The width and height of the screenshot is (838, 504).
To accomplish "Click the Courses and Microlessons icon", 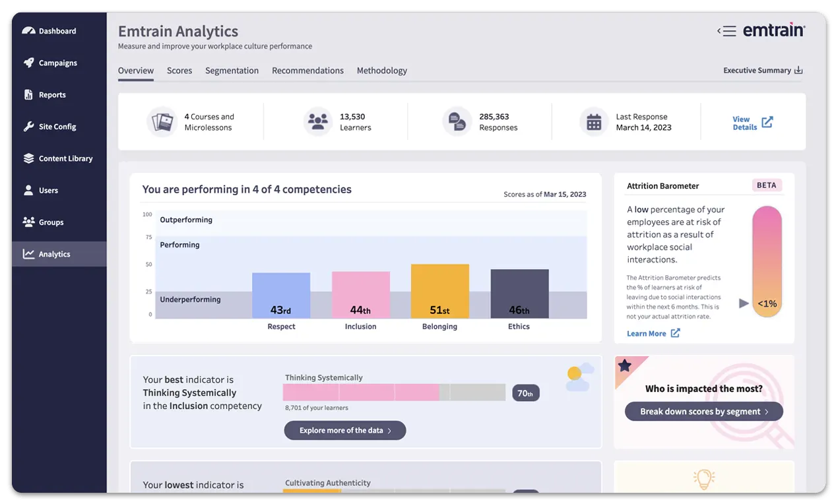I will click(x=162, y=122).
